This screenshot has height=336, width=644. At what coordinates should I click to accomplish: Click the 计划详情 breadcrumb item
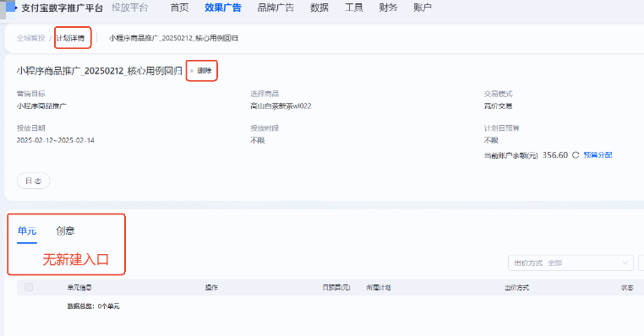(x=71, y=38)
